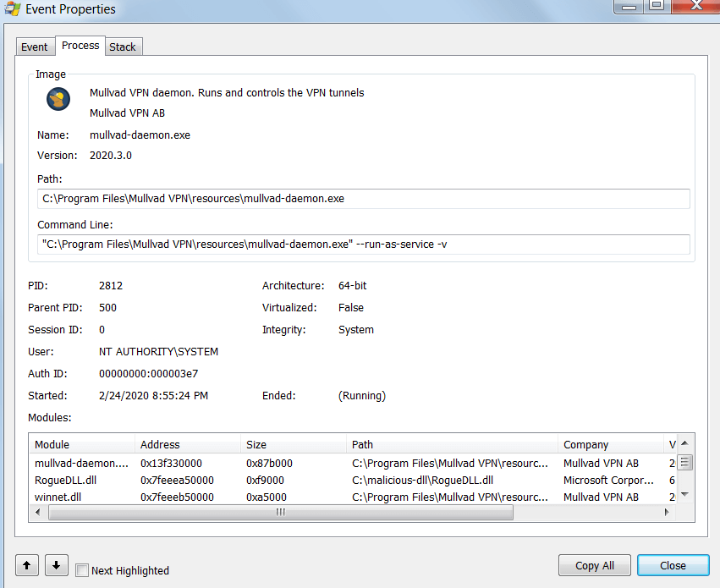Screen dimensions: 720x588
Task: Enable the Next Highlighted checkbox
Action: (x=82, y=570)
